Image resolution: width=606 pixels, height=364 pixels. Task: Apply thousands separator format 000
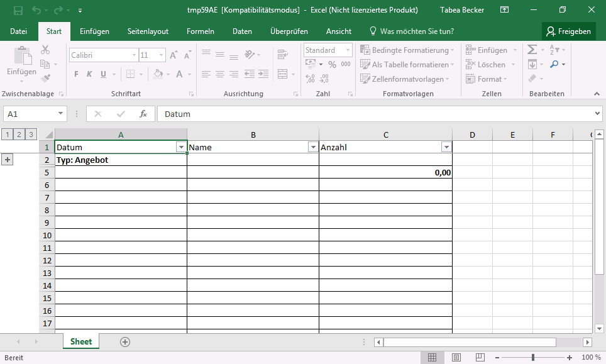tap(346, 65)
